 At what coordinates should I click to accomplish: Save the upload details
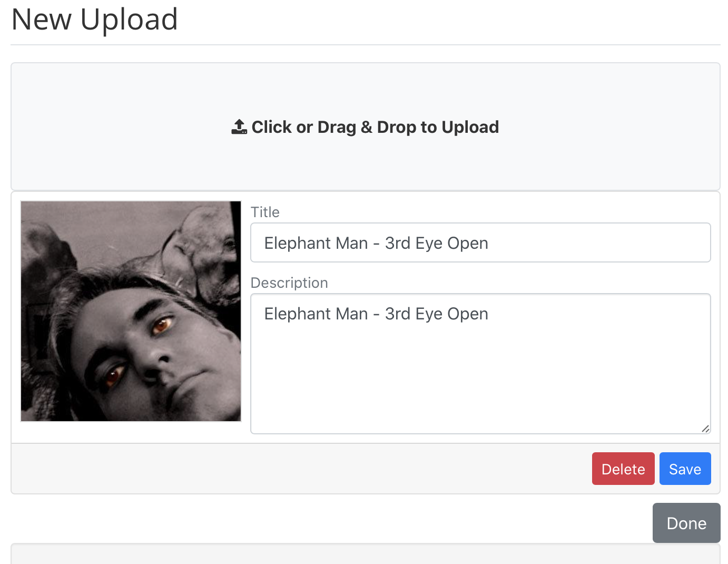(685, 469)
